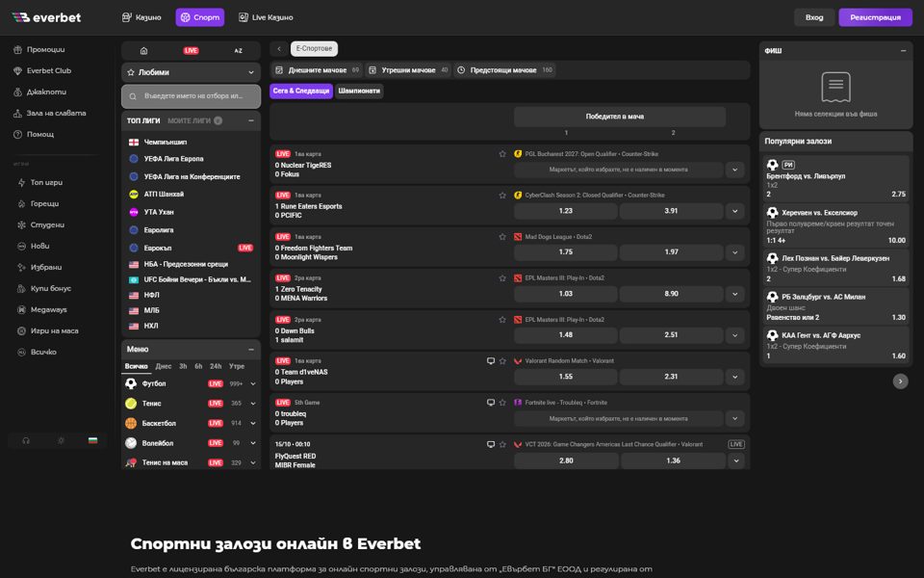Click the headset support icon
Image resolution: width=924 pixels, height=578 pixels.
pyautogui.click(x=26, y=440)
